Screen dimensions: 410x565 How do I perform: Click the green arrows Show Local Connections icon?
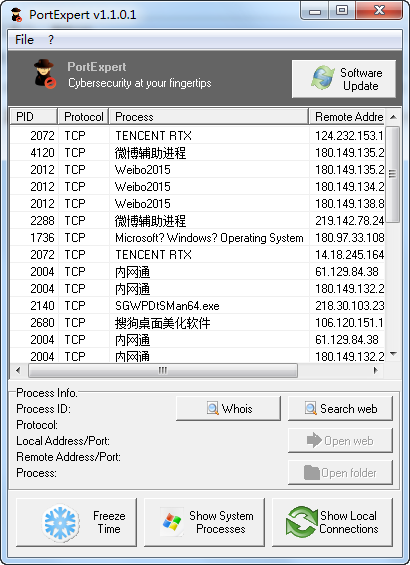(x=301, y=522)
